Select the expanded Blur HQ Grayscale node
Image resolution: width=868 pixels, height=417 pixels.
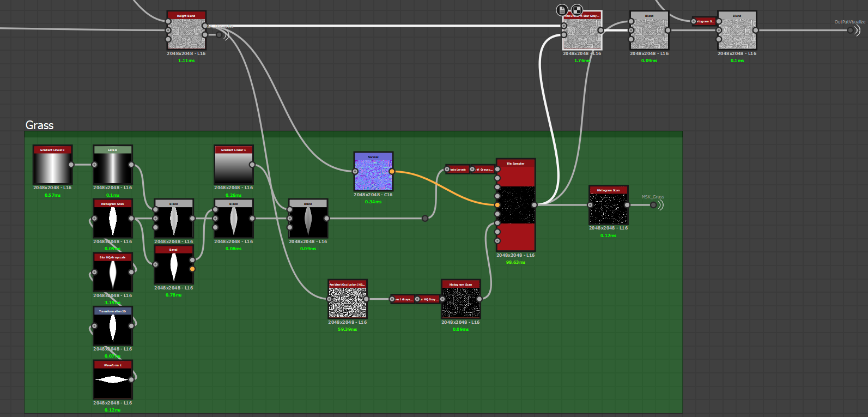112,273
